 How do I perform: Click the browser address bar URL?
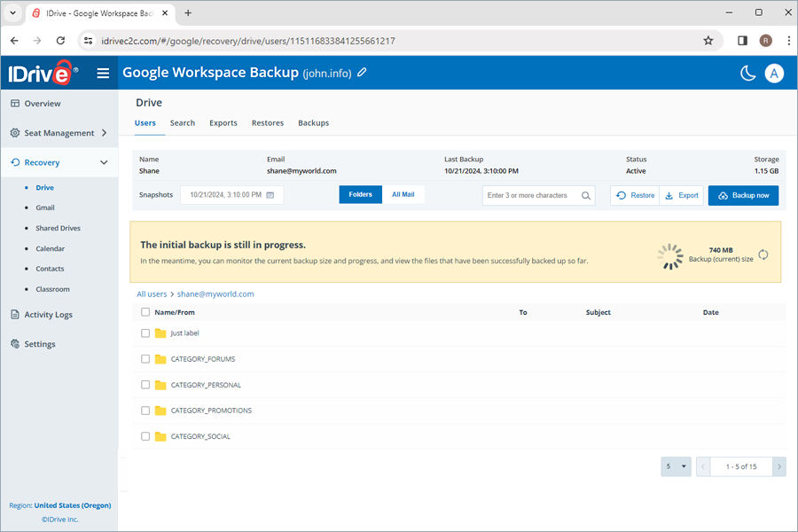coord(248,41)
